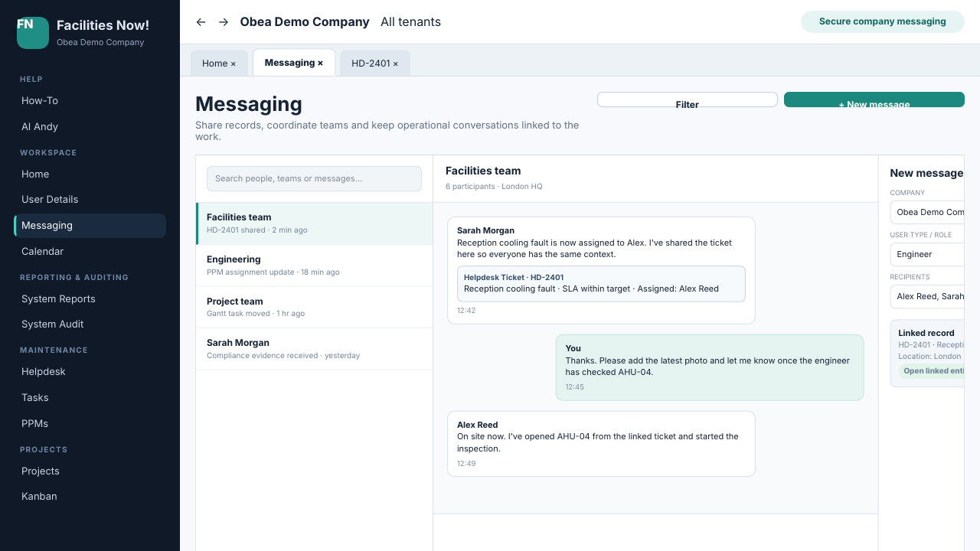
Task: Click the FN Facilities Now logo icon
Action: pyautogui.click(x=33, y=33)
